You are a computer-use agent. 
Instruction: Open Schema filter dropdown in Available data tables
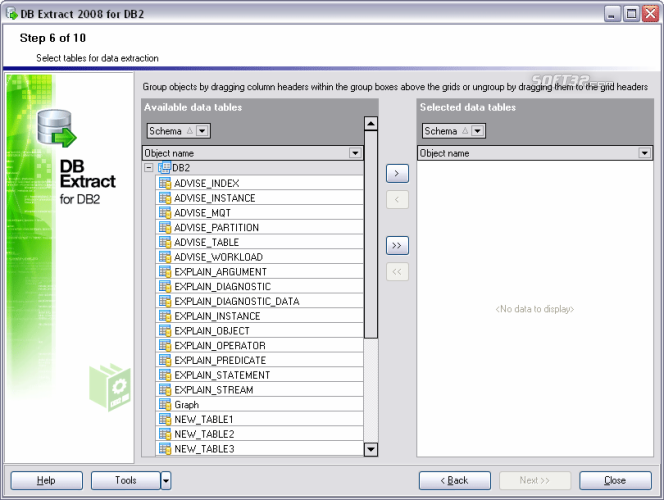point(202,131)
